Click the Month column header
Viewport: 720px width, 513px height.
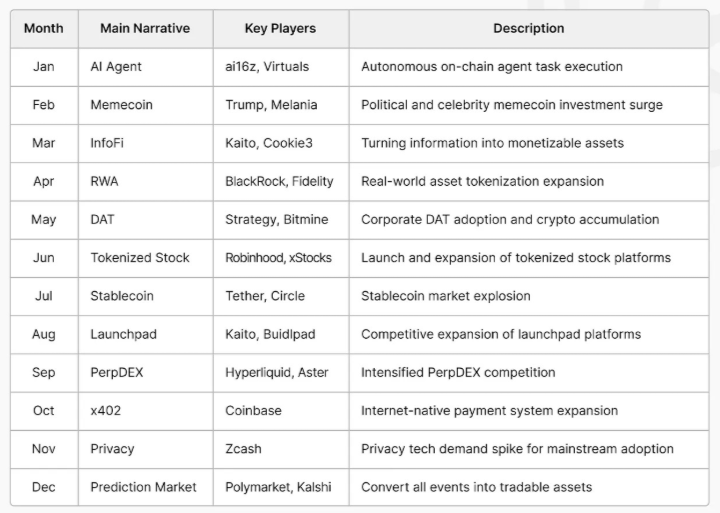[43, 28]
